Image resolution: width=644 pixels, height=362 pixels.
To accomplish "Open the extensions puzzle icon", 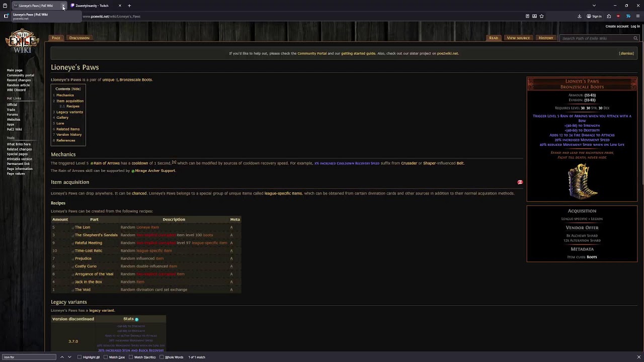I will coord(609,16).
